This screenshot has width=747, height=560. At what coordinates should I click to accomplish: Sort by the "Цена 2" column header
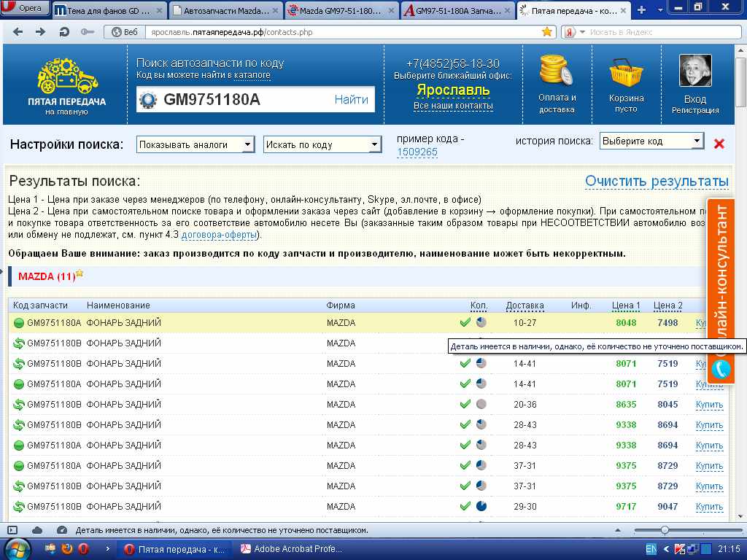[x=668, y=306]
